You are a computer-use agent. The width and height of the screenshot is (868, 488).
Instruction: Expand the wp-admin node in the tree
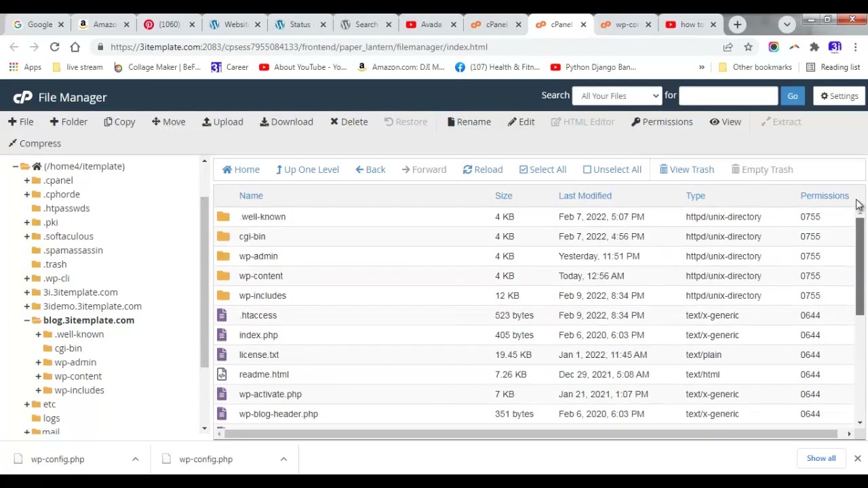38,363
